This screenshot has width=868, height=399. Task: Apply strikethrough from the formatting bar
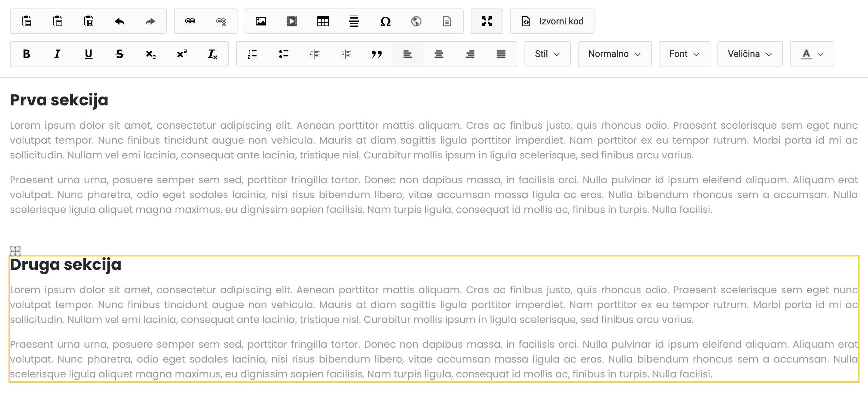coord(119,54)
